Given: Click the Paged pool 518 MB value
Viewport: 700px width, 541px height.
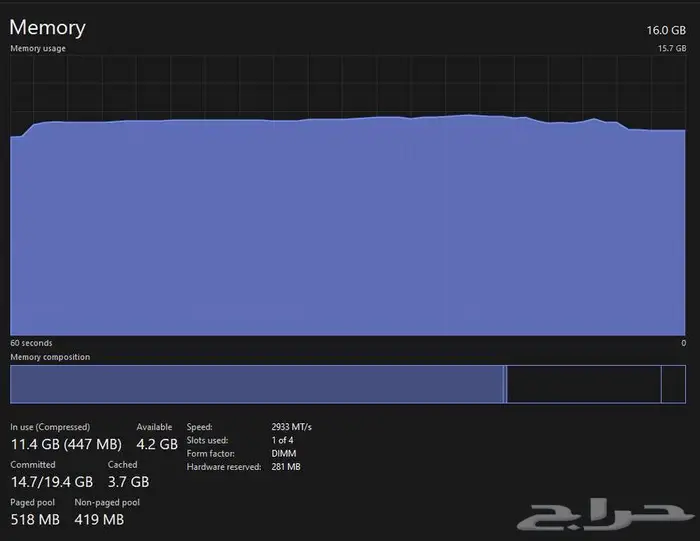Looking at the screenshot, I should (x=35, y=520).
